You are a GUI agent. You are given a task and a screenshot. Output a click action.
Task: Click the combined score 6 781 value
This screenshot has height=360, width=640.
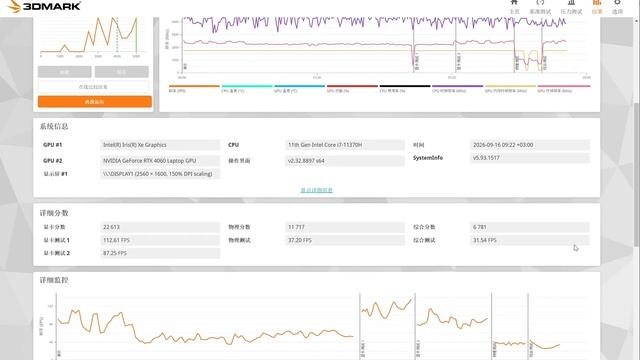[x=530, y=227]
